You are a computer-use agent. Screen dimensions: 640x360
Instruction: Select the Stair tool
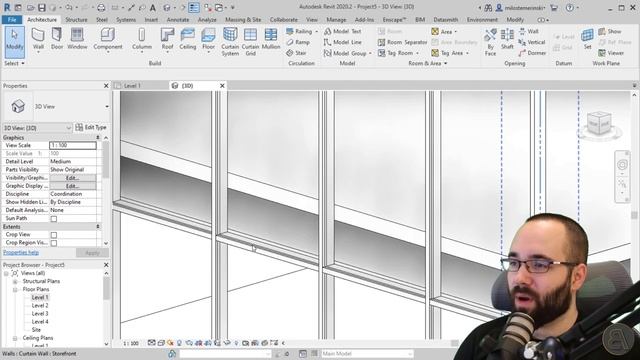tap(296, 53)
